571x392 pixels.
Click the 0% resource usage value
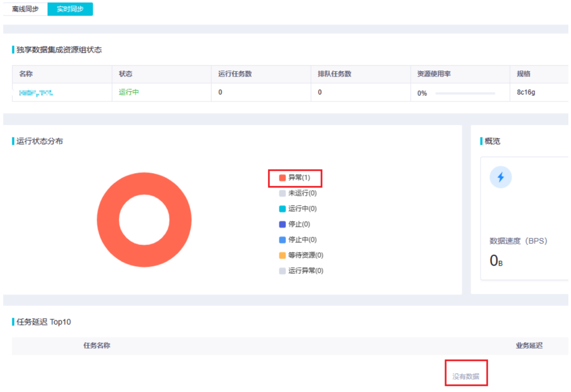tap(422, 93)
